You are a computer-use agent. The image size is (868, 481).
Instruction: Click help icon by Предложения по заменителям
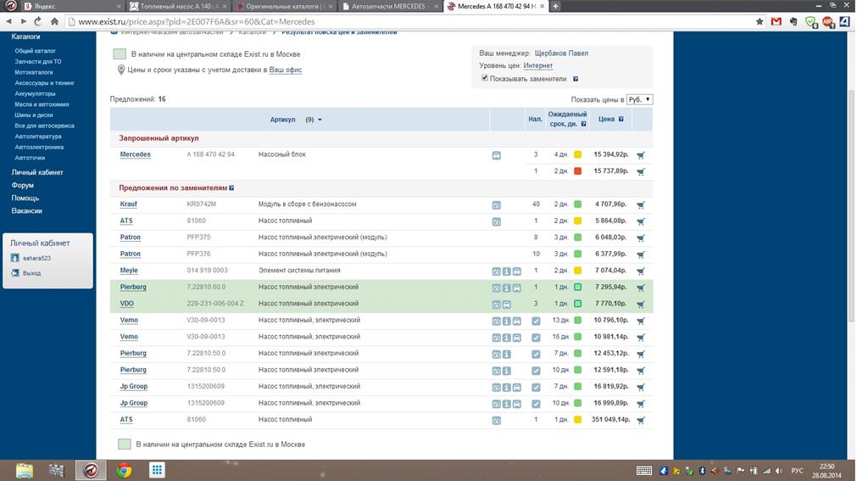(231, 187)
